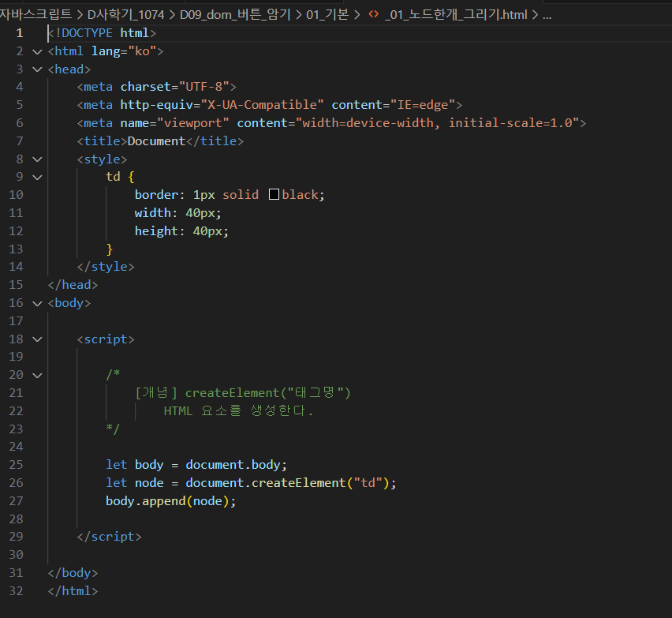Click createElement method on line 26
This screenshot has height=618, width=672.
coord(299,483)
